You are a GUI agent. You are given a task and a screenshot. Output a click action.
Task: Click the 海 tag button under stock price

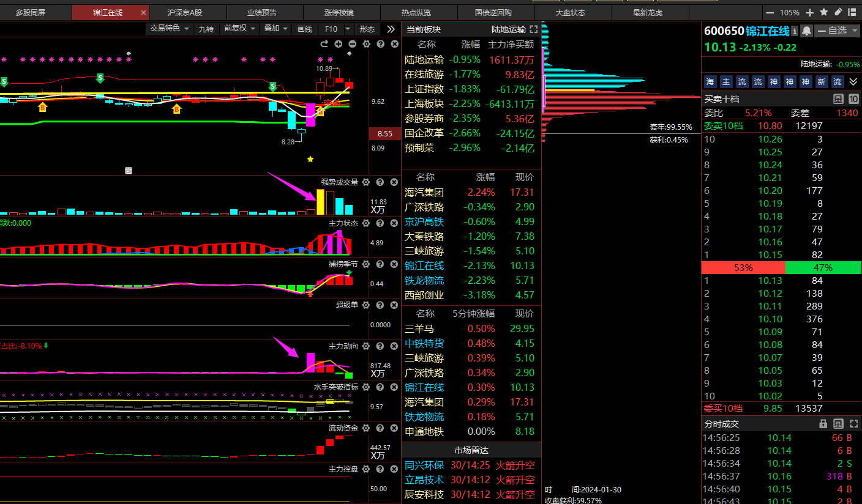coord(710,81)
